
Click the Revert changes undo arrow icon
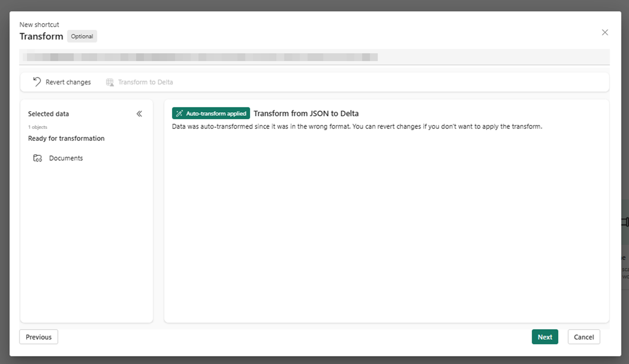point(37,82)
